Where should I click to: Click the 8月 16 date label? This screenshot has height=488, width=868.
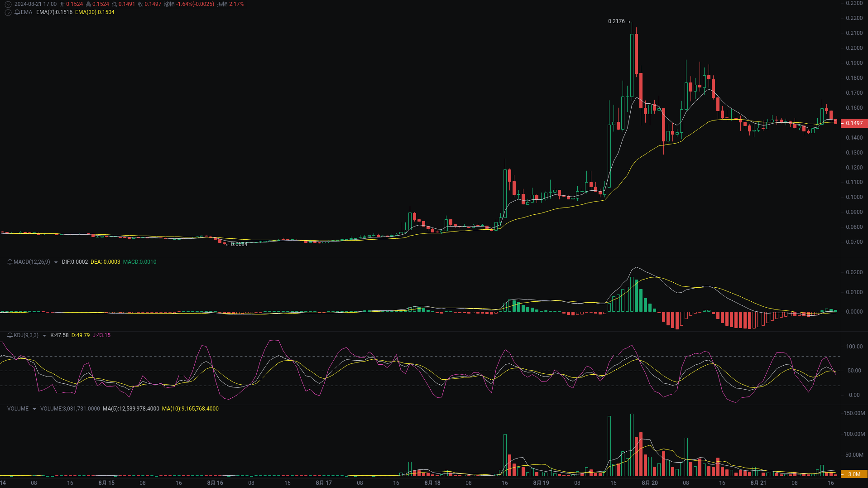tap(215, 483)
